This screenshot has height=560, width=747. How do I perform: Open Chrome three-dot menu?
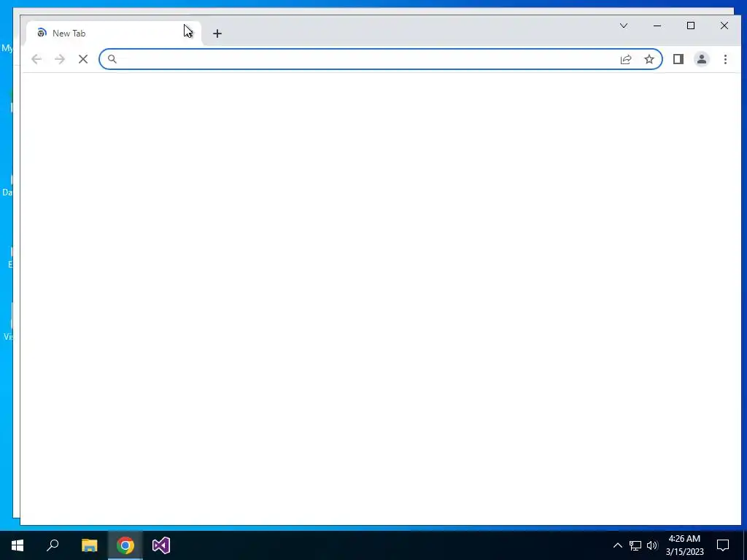pos(725,59)
